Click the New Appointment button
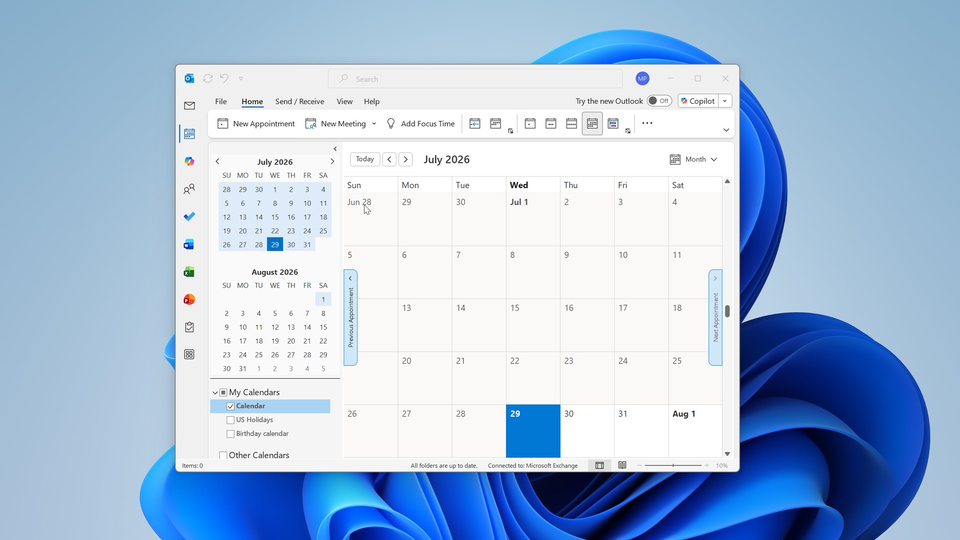 click(256, 124)
